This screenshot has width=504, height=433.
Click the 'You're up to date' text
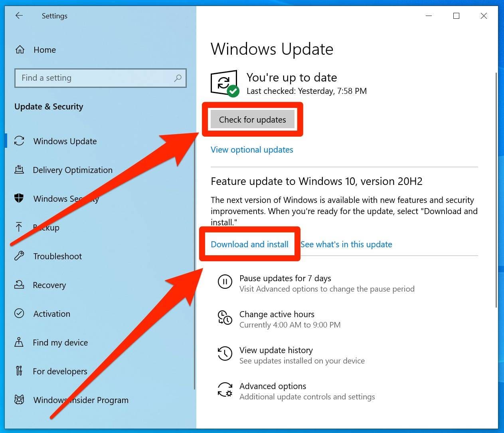tap(292, 77)
